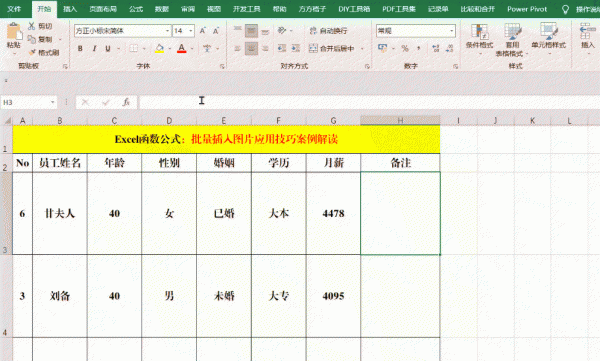This screenshot has width=600, height=361.
Task: Switch to the 插入 (Insert) tab
Action: [x=70, y=9]
